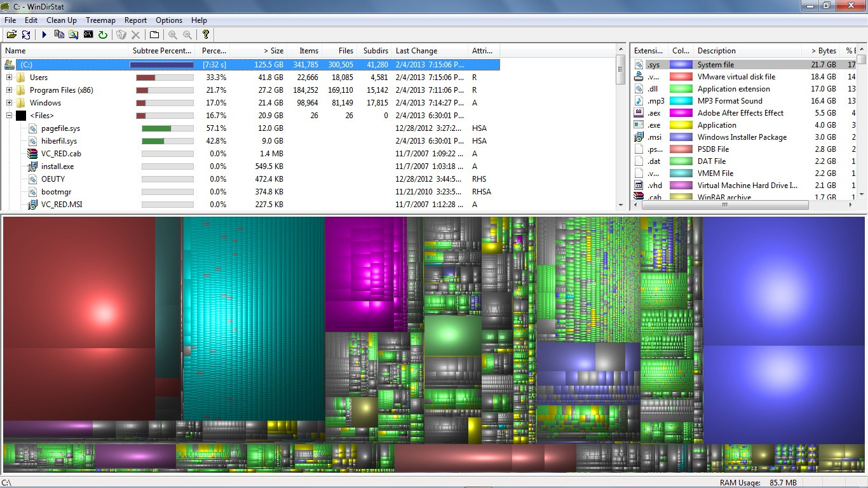Select the hiberfil.sys row

coord(250,141)
